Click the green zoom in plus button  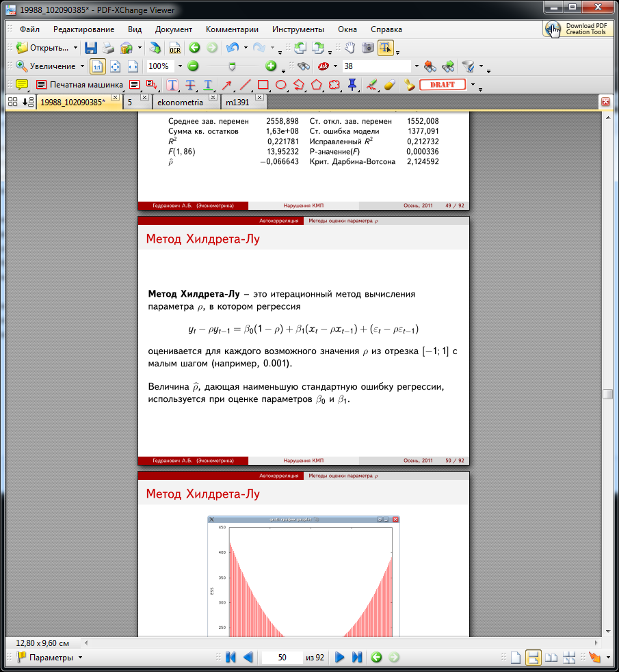tap(271, 66)
